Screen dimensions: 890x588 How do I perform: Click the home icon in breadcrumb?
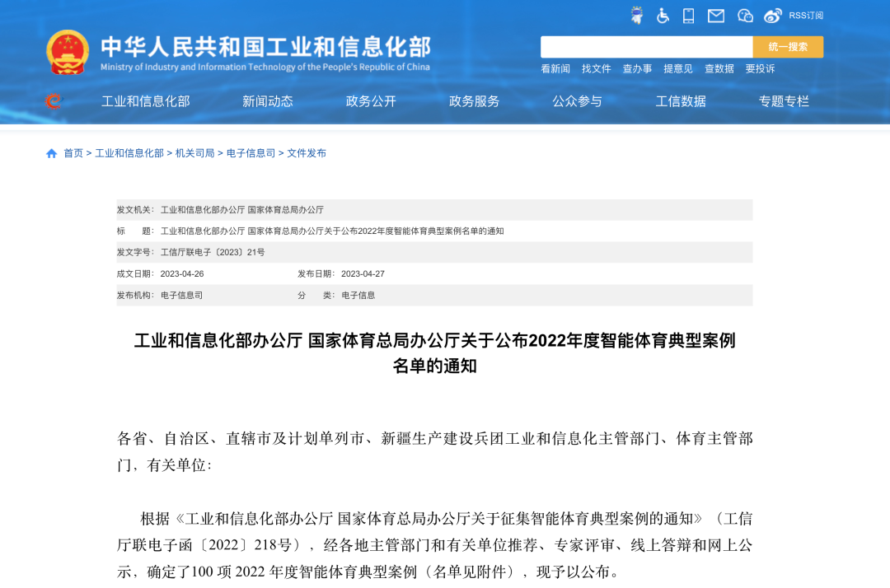point(52,153)
